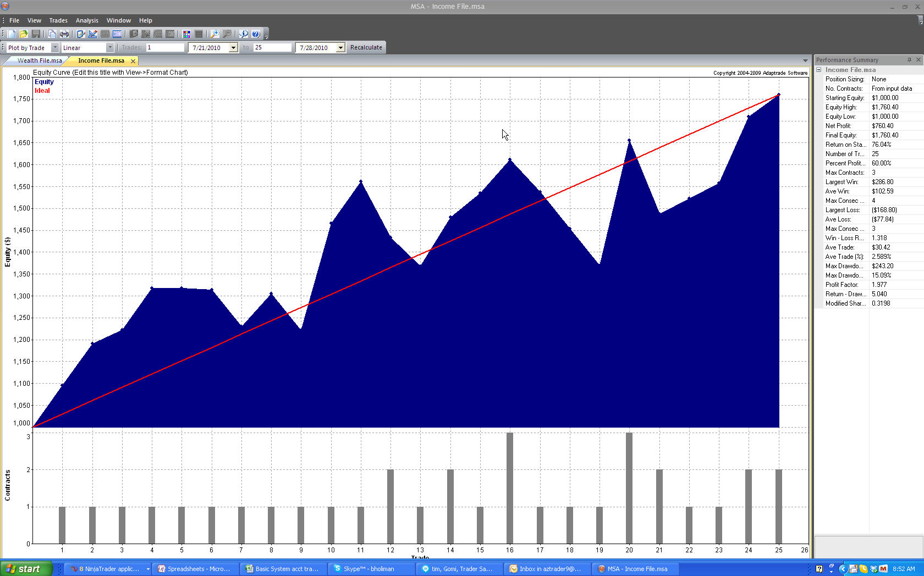Click the color grid toolbar icon

click(186, 34)
